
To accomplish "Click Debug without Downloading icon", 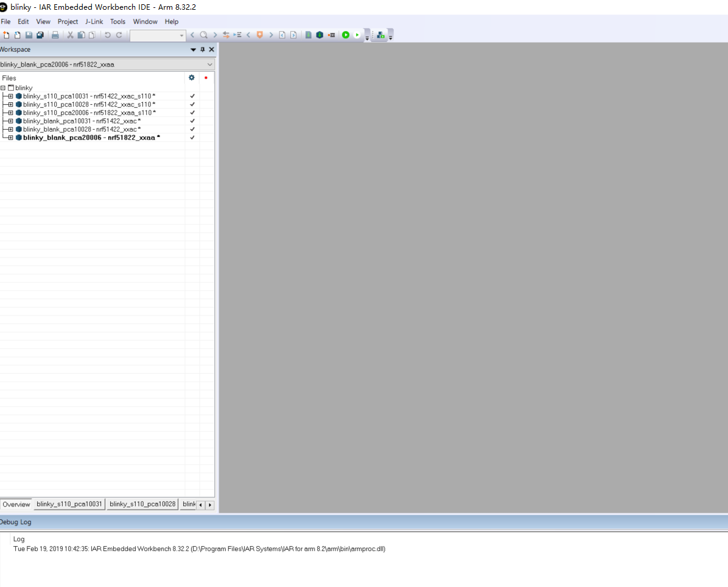I will (357, 35).
